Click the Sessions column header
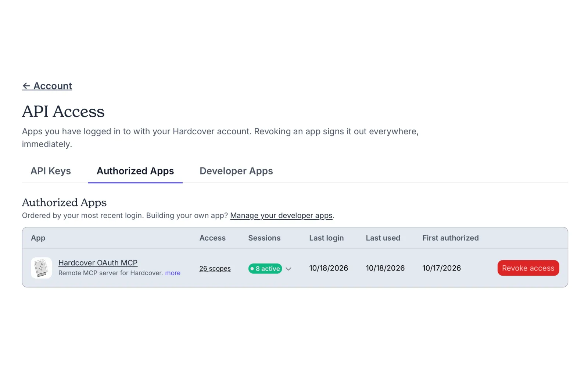The image size is (588, 368). [x=264, y=238]
